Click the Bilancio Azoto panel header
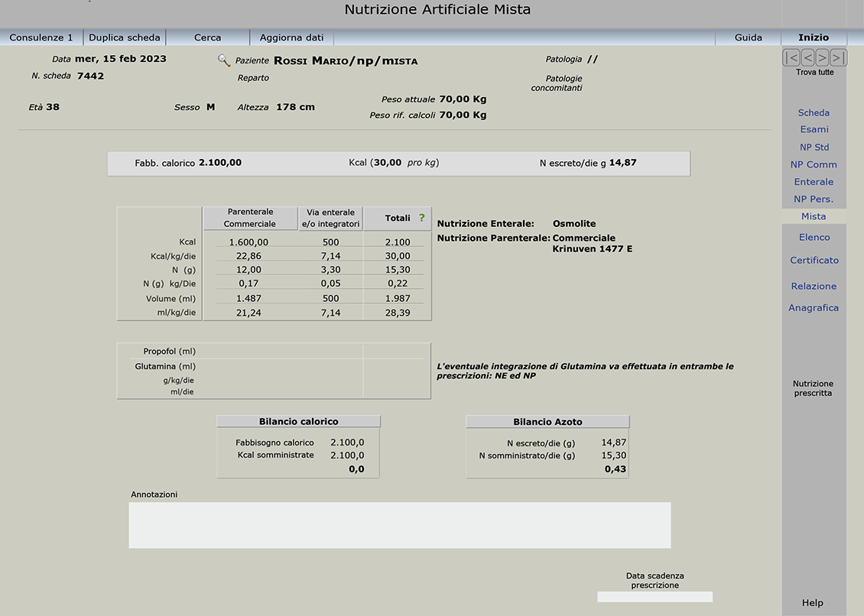Viewport: 864px width, 616px height. pos(547,422)
